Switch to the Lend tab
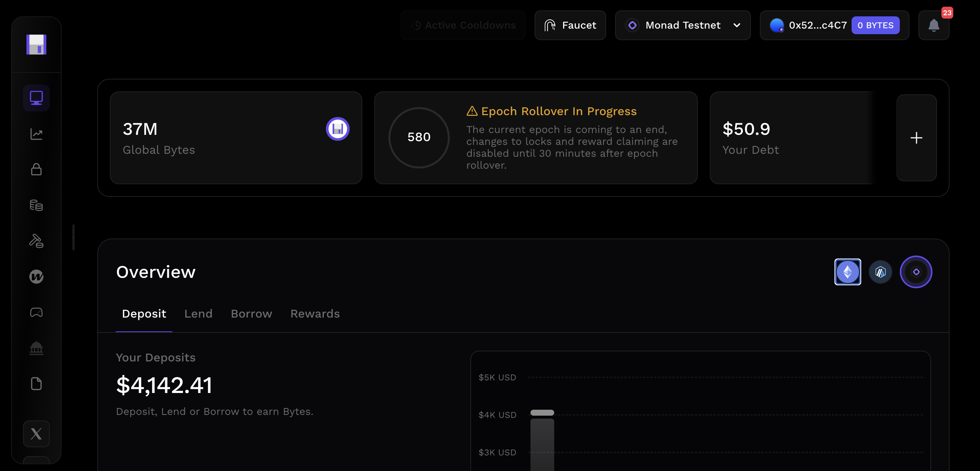Screen dimensions: 980x471 (x=198, y=314)
